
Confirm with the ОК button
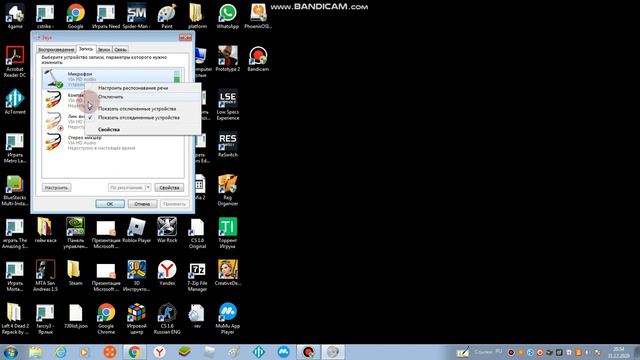coord(110,204)
